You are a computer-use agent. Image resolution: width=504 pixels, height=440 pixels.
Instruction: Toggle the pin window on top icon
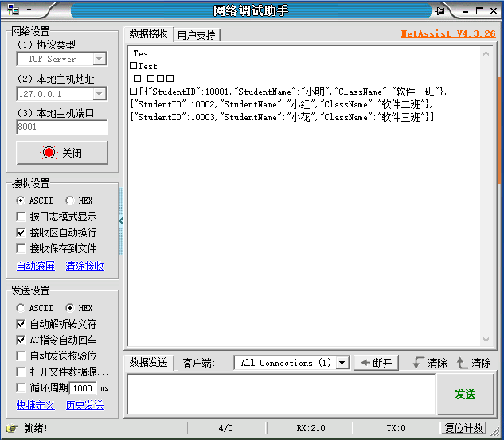coord(440,11)
